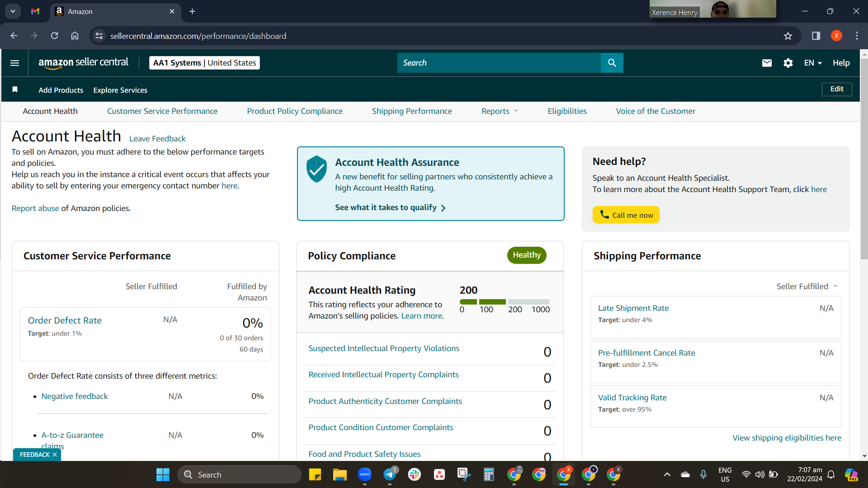This screenshot has width=868, height=488.
Task: Open the browser home page
Action: (75, 36)
